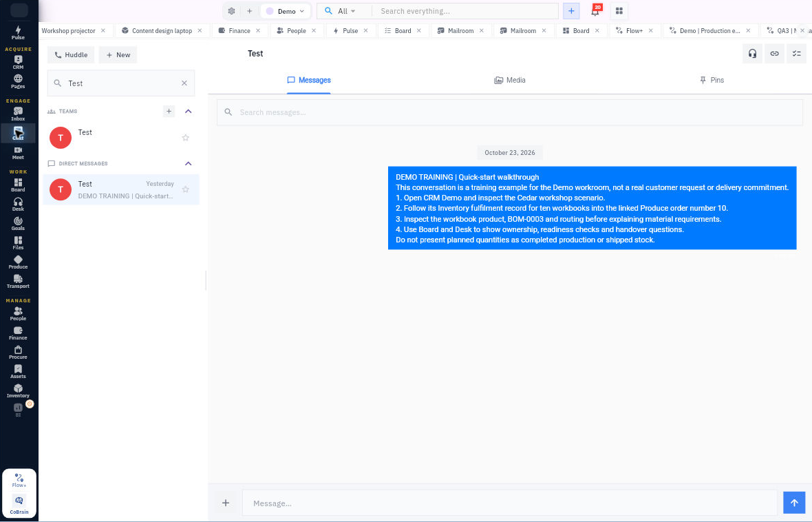Image resolution: width=812 pixels, height=522 pixels.
Task: Open notifications bell with 20 badge
Action: [x=595, y=11]
